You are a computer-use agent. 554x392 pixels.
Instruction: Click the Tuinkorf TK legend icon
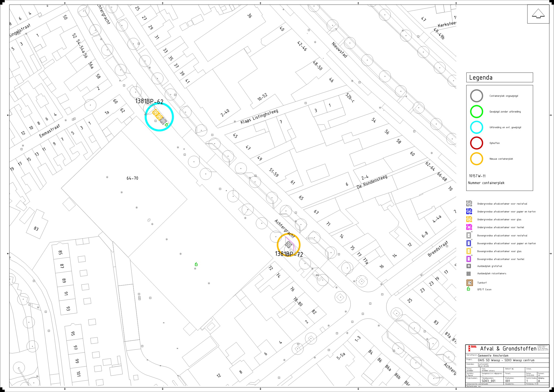tap(470, 283)
